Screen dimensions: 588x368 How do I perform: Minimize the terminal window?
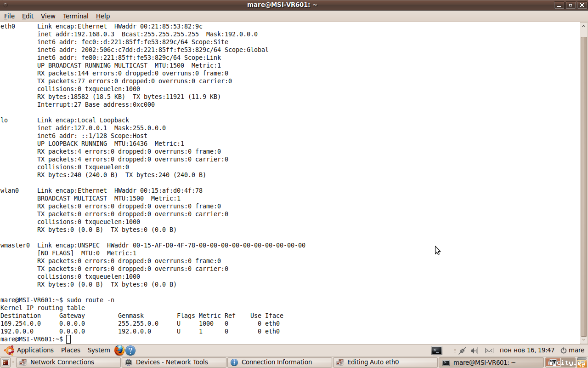point(559,5)
